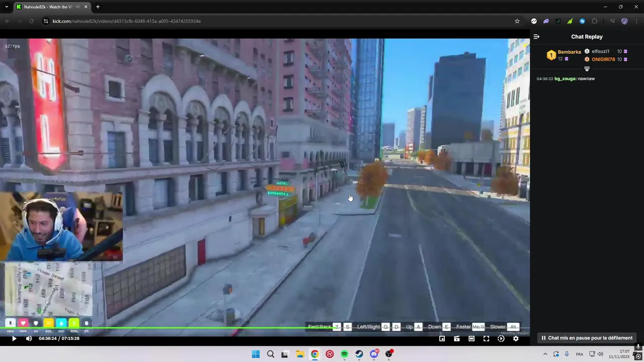The image size is (644, 362).
Task: Mute the video player volume
Action: pyautogui.click(x=29, y=339)
